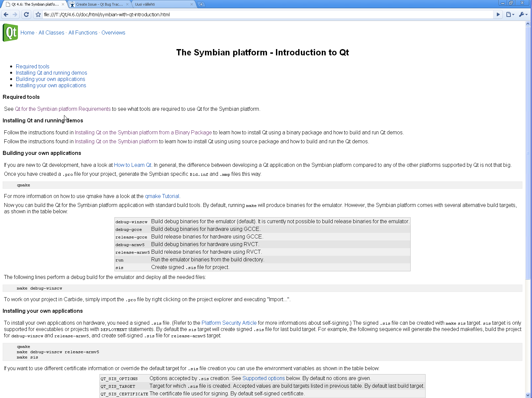Viewport: 532px width, 398px height.
Task: Click the How to Learn Qt link
Action: point(132,165)
